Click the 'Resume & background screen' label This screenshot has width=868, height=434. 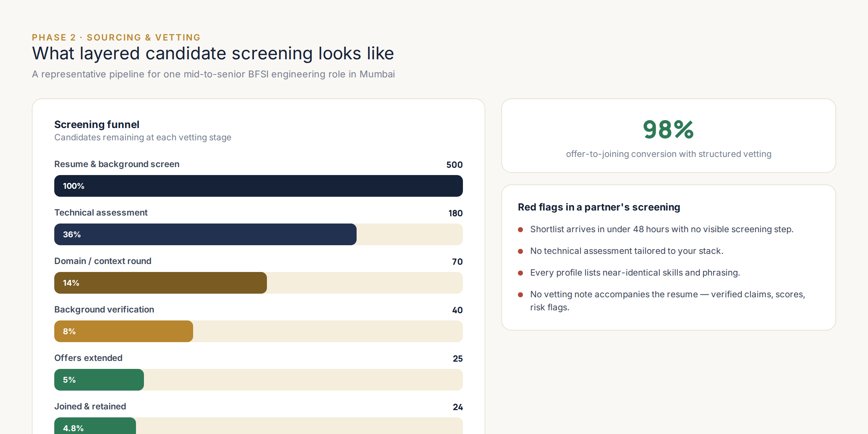[x=117, y=164]
